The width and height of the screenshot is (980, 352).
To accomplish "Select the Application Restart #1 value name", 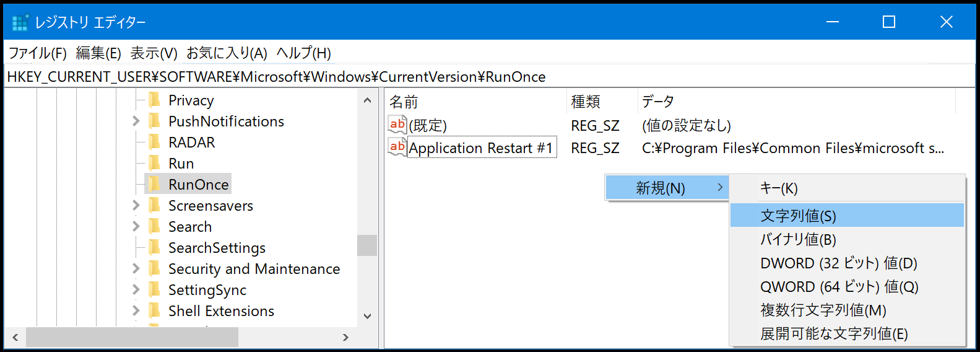I will (481, 147).
